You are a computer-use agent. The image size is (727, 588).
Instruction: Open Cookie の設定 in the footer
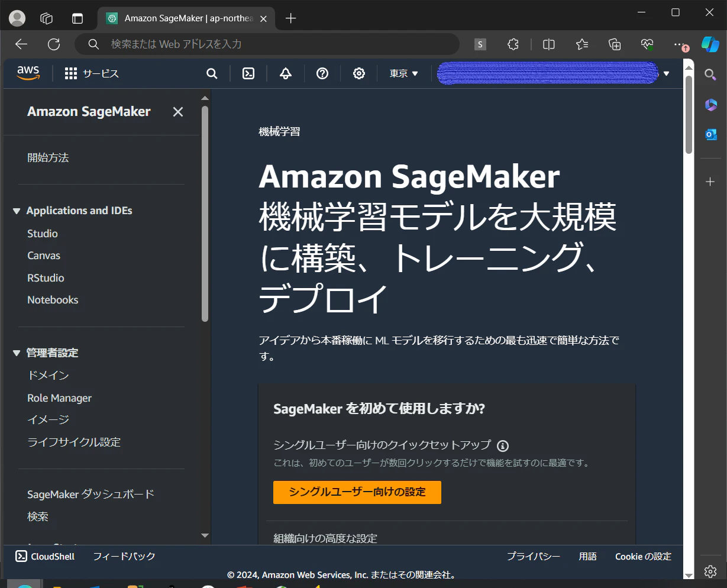tap(643, 556)
